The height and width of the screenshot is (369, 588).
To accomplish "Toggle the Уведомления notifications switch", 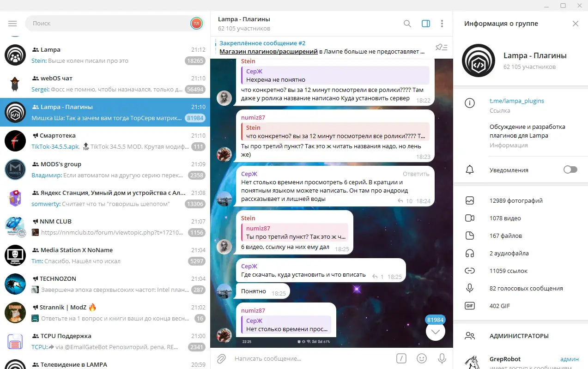I will pos(570,170).
